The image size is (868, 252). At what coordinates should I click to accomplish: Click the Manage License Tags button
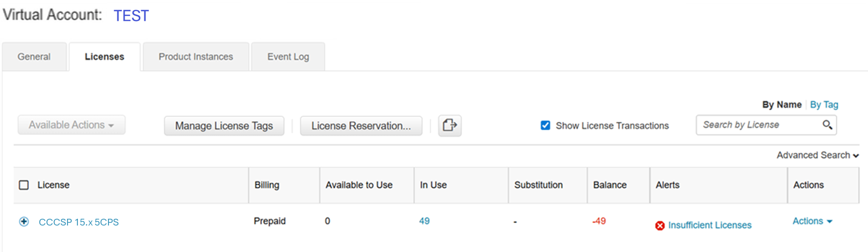[x=224, y=126]
